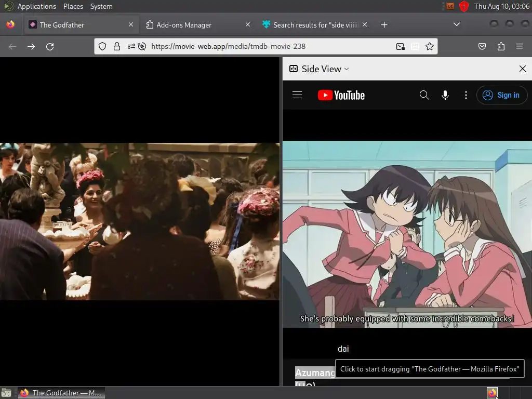The width and height of the screenshot is (532, 399).
Task: Open the Applications menu
Action: [x=37, y=6]
